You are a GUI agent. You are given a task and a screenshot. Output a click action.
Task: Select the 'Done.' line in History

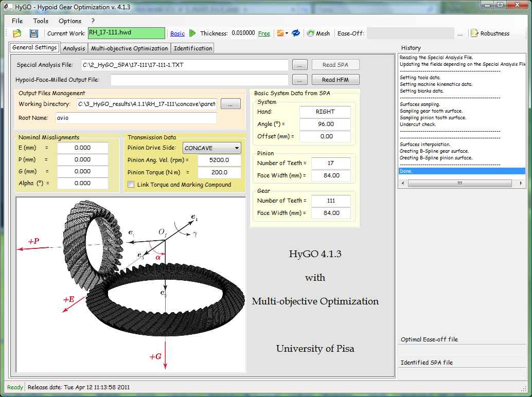[x=462, y=171]
